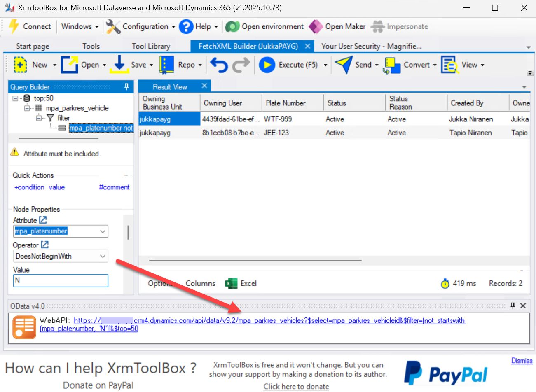This screenshot has height=392, width=536.
Task: Click the New query icon
Action: [20, 65]
